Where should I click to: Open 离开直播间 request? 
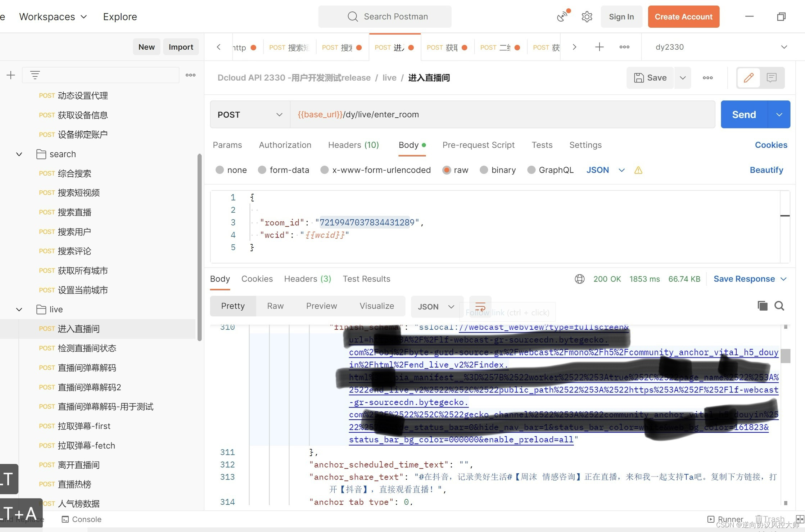click(78, 465)
